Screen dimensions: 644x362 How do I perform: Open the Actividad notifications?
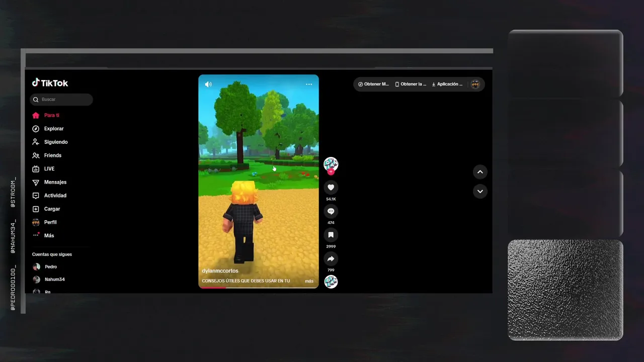point(55,196)
